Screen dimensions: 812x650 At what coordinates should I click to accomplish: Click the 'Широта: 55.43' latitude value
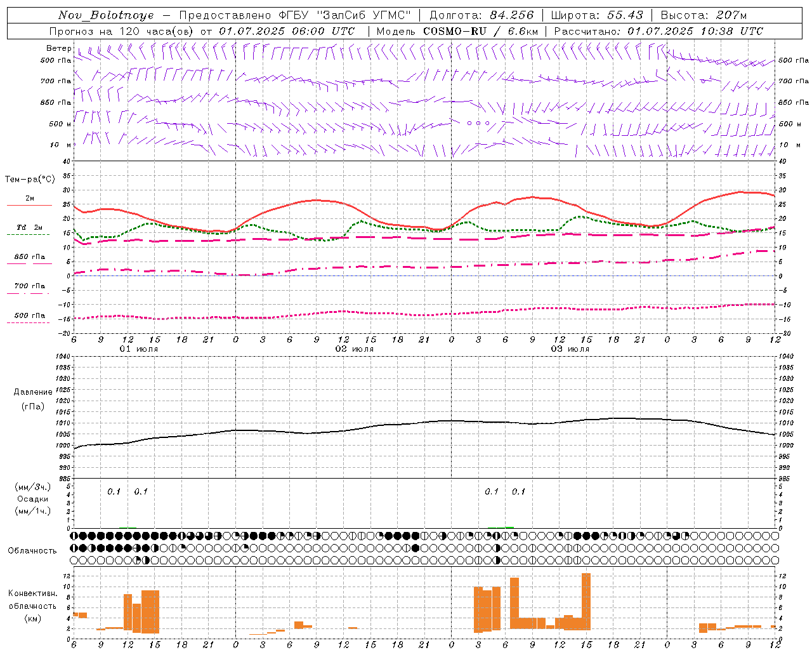[x=597, y=15]
